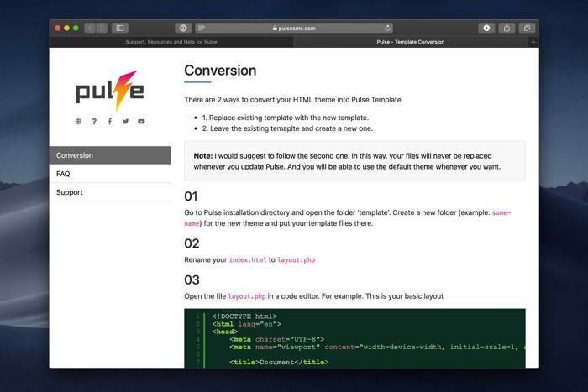
Task: Click the 'Leave the existing temaplte' list item
Action: point(287,128)
